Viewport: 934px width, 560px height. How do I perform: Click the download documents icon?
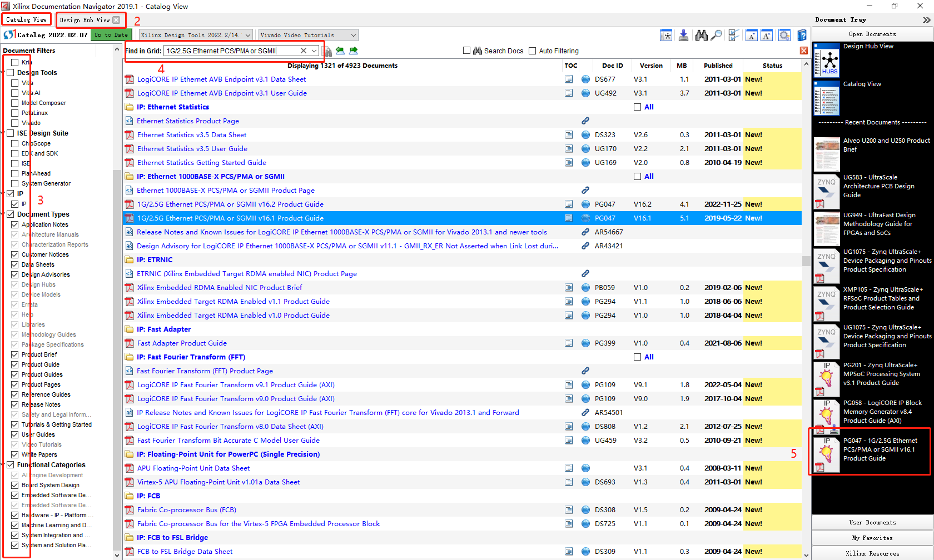[x=683, y=36]
